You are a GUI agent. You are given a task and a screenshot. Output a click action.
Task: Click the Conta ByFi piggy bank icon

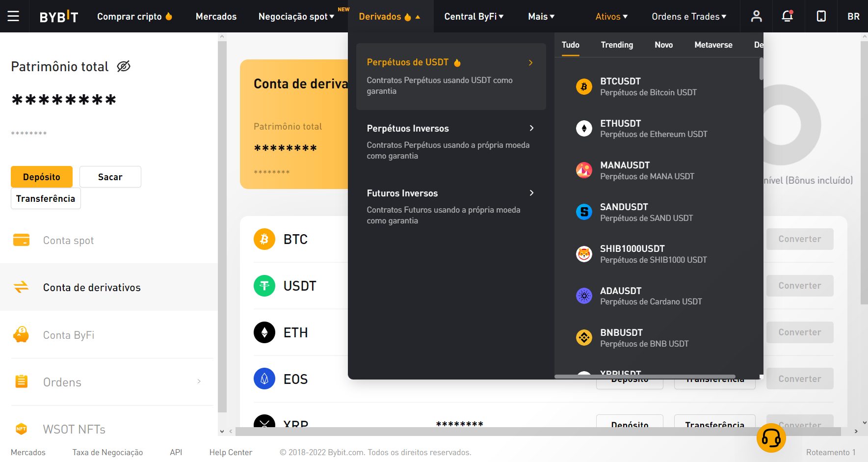click(21, 334)
